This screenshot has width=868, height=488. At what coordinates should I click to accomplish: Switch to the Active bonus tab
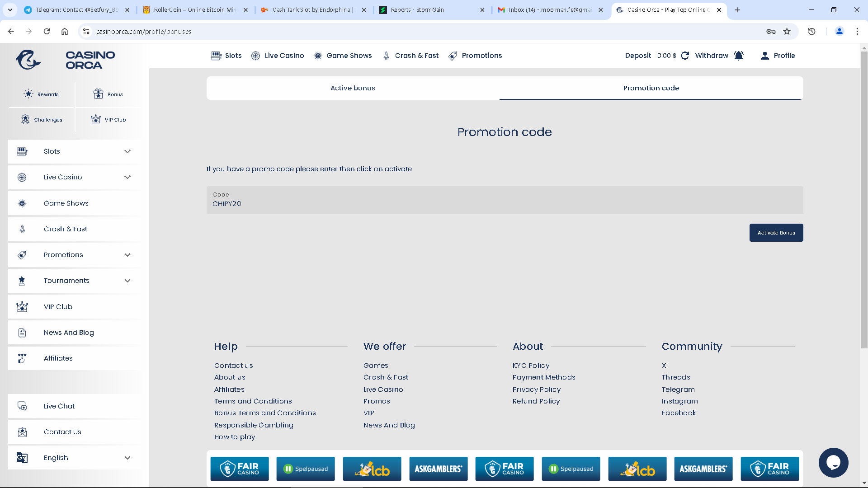coord(353,88)
